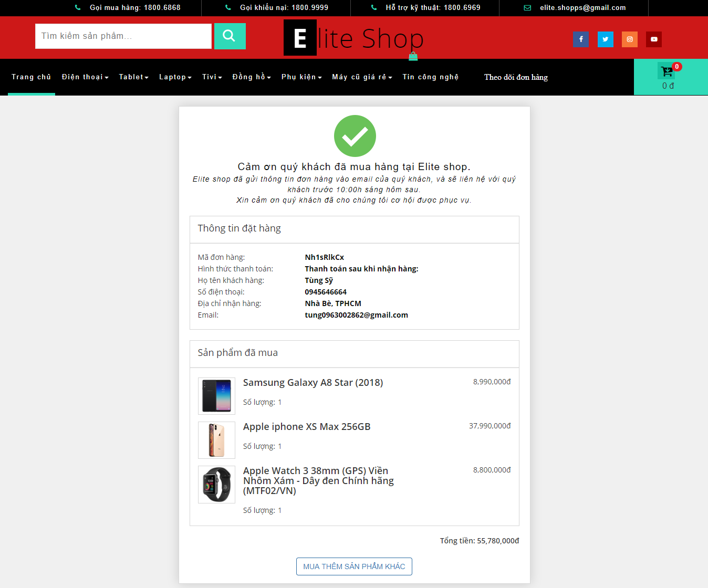Click price 8,800,000đ
Screen dimensions: 708x588
(x=492, y=470)
